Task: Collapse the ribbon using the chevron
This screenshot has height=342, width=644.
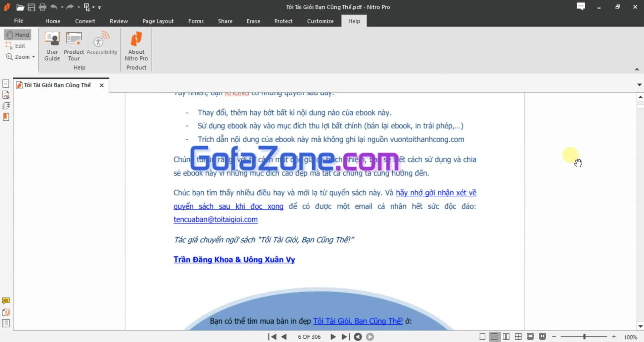Action: tap(637, 69)
